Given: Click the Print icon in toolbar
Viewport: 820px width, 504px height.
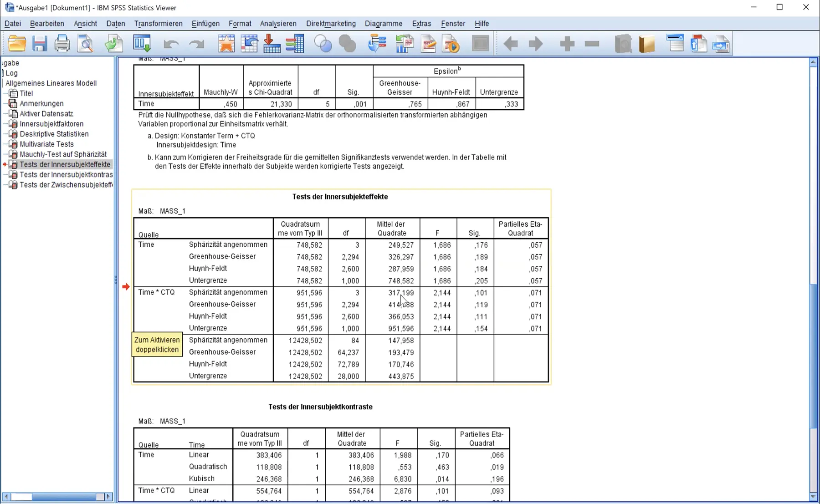Looking at the screenshot, I should click(x=62, y=44).
